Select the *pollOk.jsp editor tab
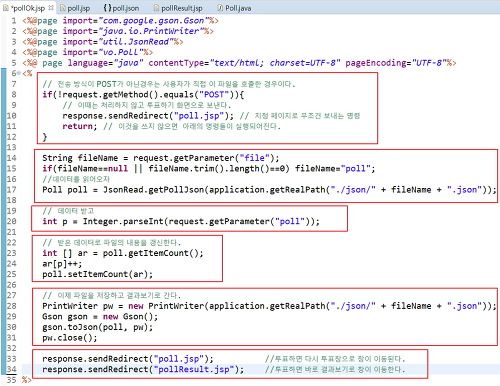The image size is (500, 386). tap(28, 8)
